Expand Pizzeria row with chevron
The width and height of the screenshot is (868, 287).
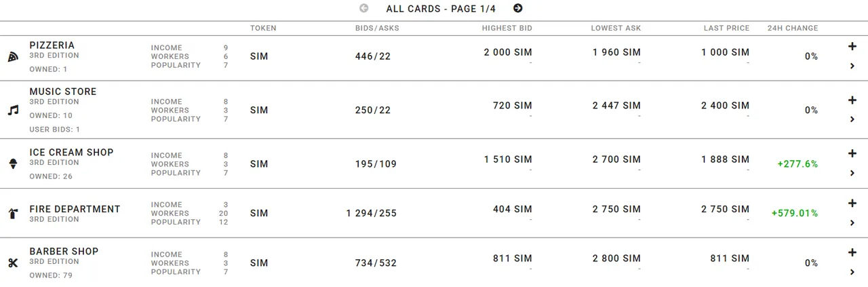852,66
